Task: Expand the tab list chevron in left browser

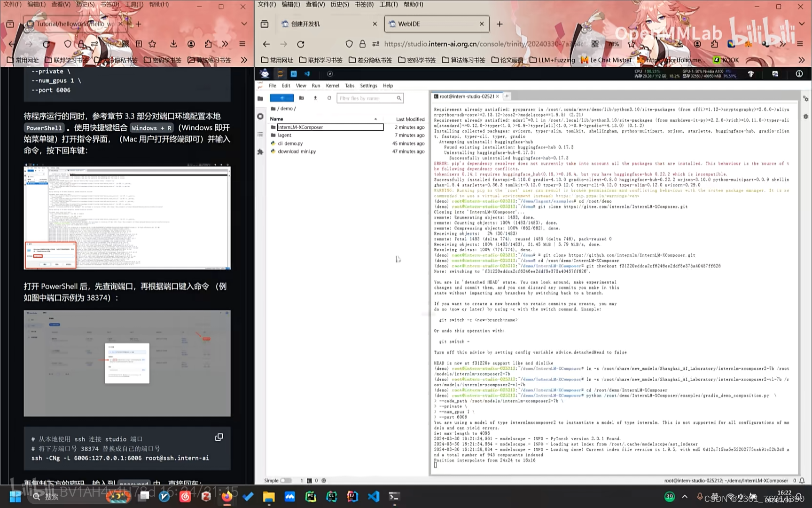Action: coord(244,24)
